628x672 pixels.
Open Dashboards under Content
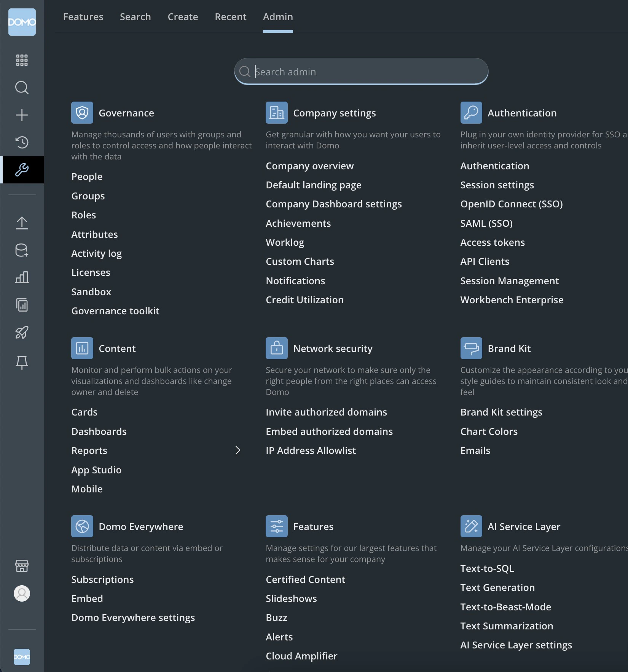[99, 432]
